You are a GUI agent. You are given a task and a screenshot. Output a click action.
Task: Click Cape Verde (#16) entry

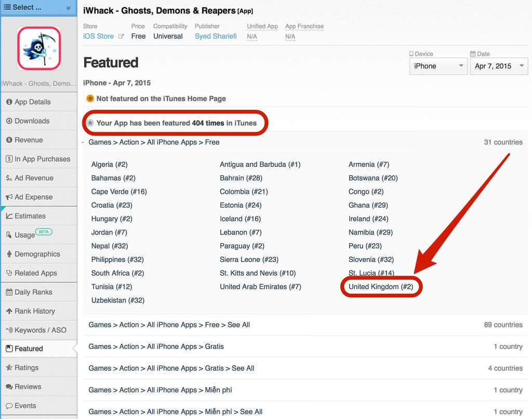click(119, 192)
